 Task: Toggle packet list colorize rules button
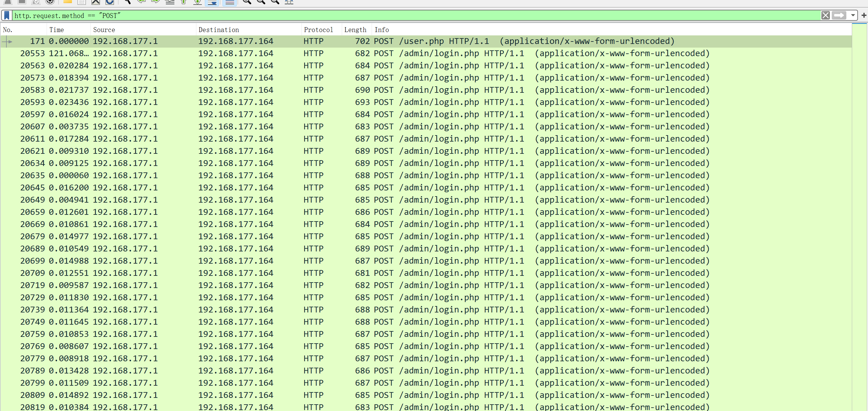[230, 2]
